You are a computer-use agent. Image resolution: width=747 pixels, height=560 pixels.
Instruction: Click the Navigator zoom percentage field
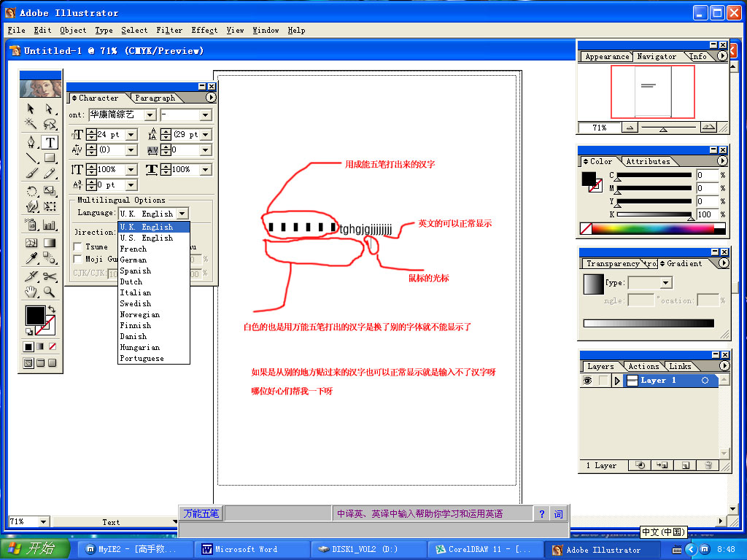pyautogui.click(x=599, y=128)
